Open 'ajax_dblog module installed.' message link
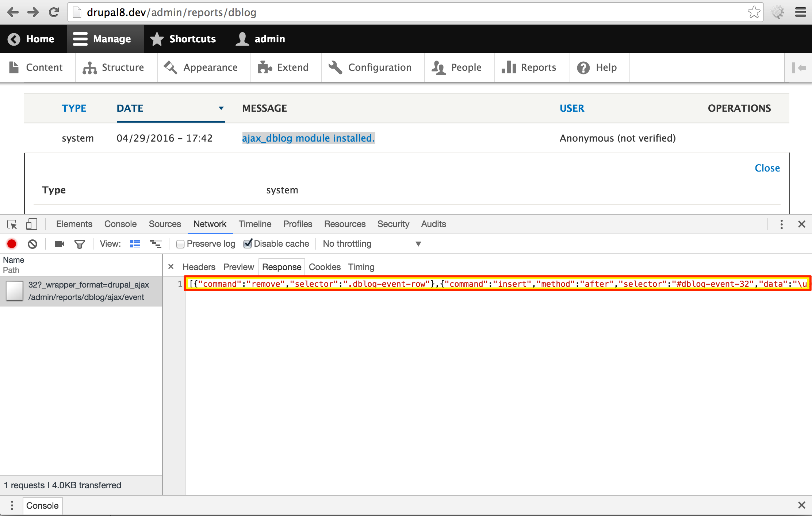Image resolution: width=812 pixels, height=516 pixels. (x=308, y=138)
